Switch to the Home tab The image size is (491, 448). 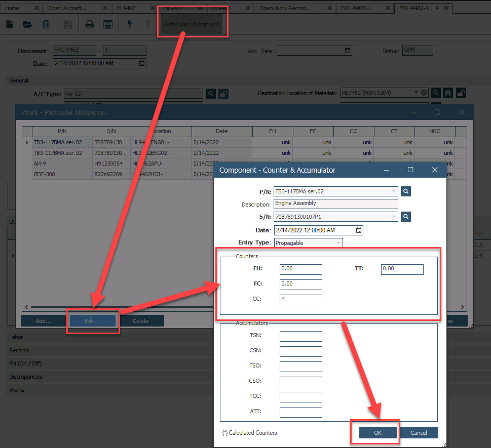[x=12, y=8]
